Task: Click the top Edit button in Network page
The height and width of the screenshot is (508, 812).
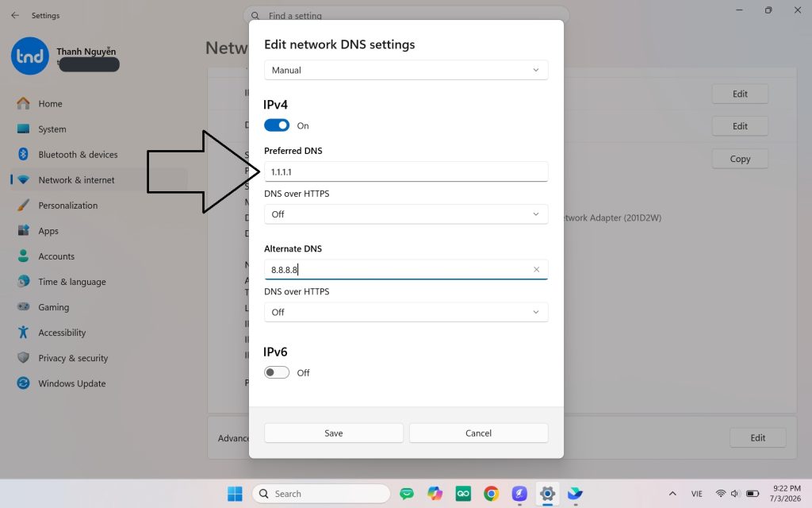Action: (x=740, y=94)
